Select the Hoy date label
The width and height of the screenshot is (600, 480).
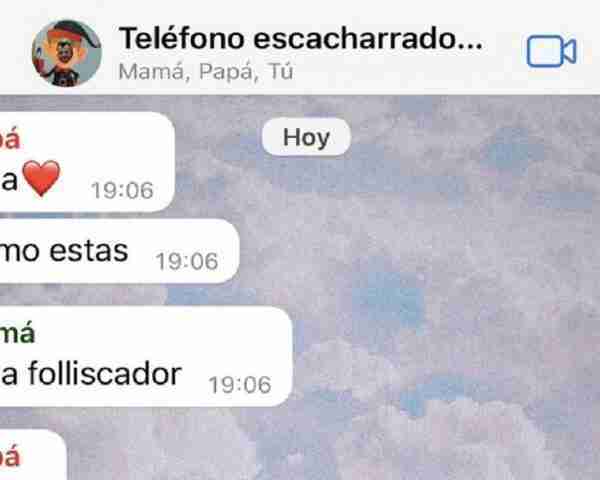pyautogui.click(x=306, y=137)
